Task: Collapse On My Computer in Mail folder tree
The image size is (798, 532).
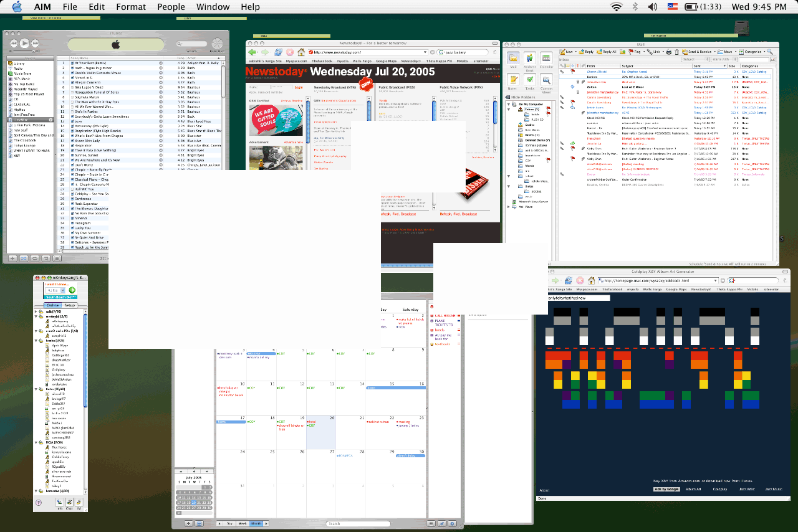Action: (508, 104)
